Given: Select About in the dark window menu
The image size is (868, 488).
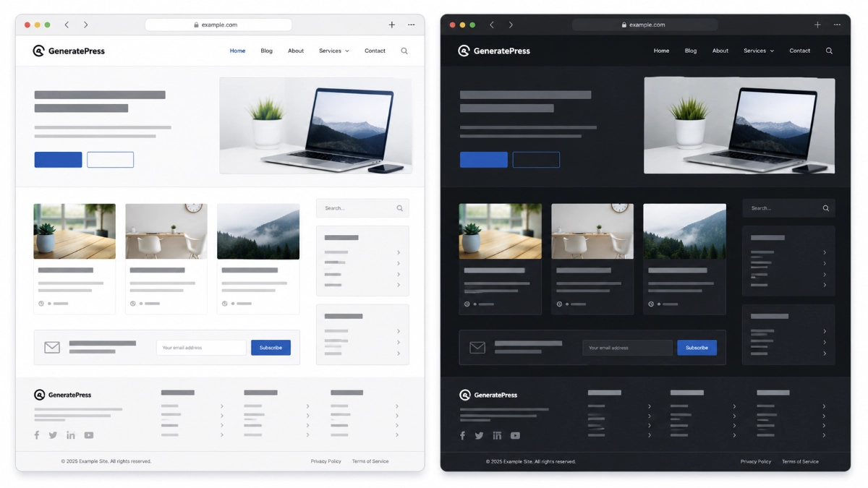Looking at the screenshot, I should (720, 51).
